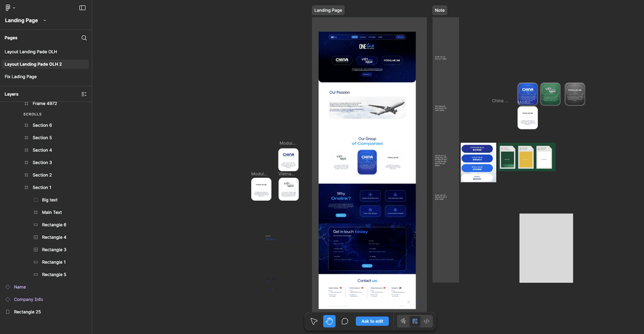Select the Move arrow tool

[x=314, y=321]
